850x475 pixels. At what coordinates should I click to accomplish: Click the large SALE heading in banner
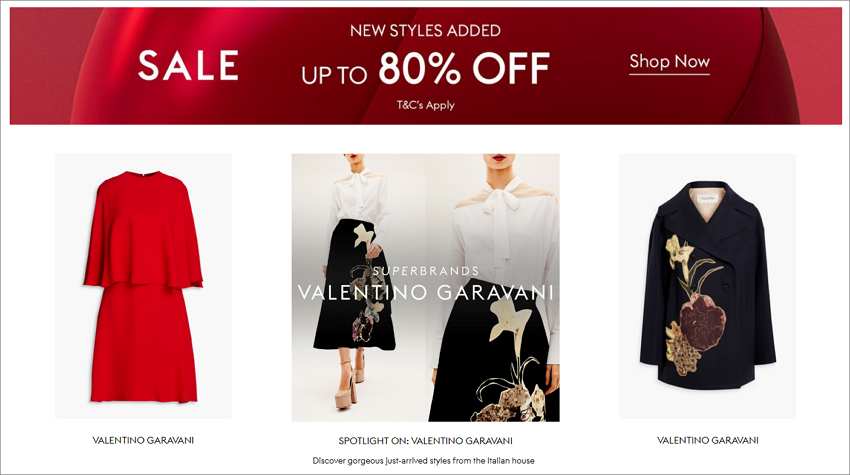click(188, 66)
